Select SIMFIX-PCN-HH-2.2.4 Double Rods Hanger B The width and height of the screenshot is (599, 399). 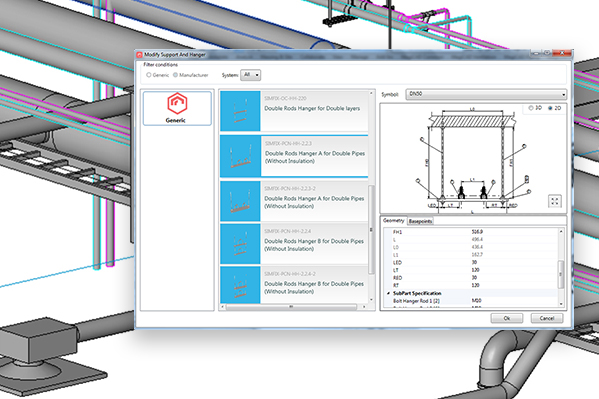pyautogui.click(x=294, y=244)
